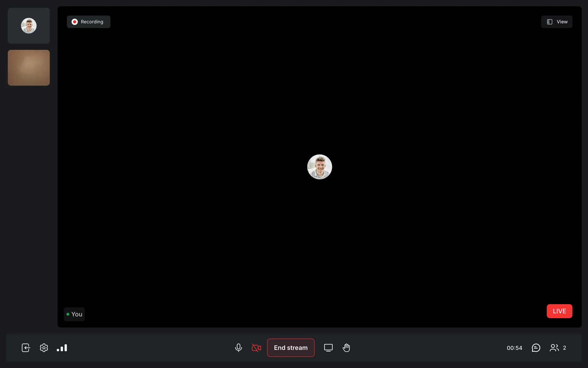This screenshot has height=368, width=588.
Task: Open the settings gear
Action: click(44, 348)
